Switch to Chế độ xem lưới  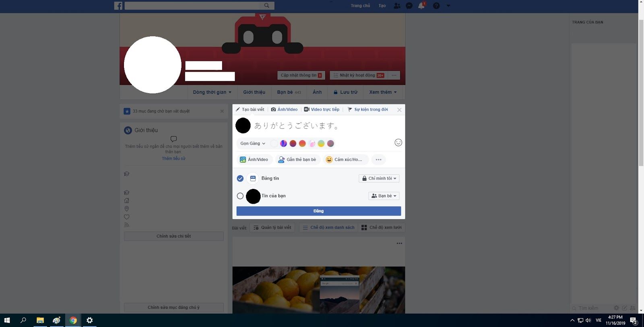click(x=382, y=228)
